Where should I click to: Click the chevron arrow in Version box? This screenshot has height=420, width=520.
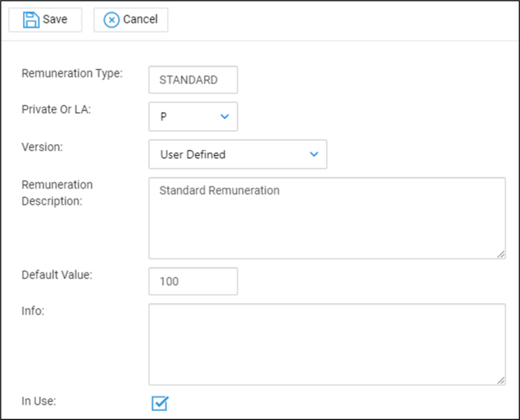click(x=313, y=154)
